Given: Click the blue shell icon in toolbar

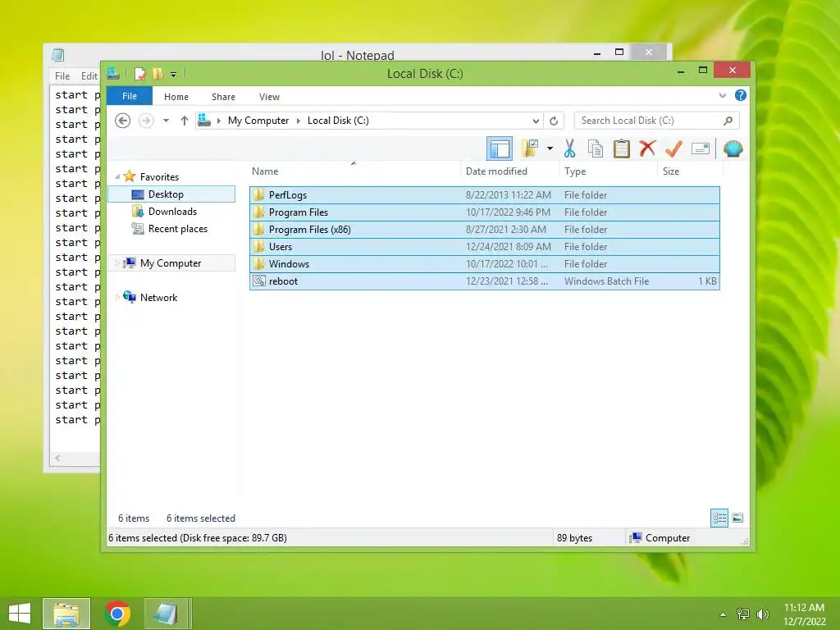Looking at the screenshot, I should [733, 148].
